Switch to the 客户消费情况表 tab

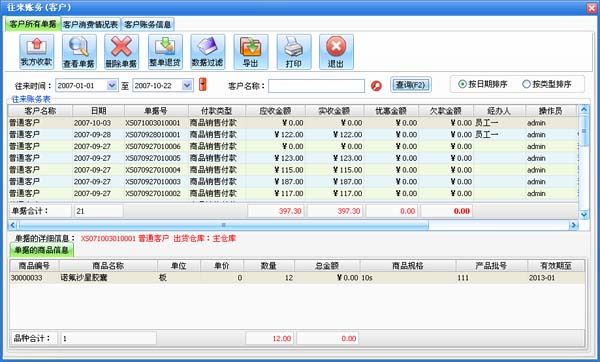click(91, 24)
